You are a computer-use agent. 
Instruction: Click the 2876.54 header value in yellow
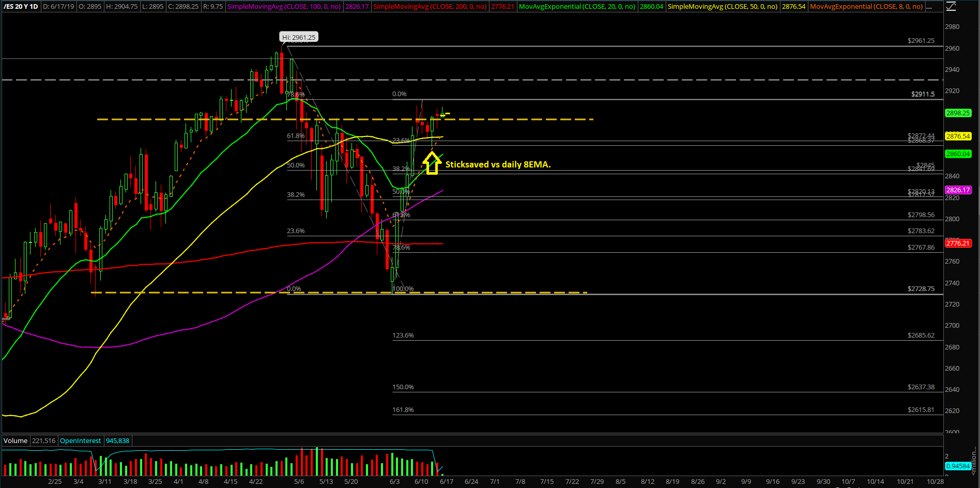pos(793,7)
